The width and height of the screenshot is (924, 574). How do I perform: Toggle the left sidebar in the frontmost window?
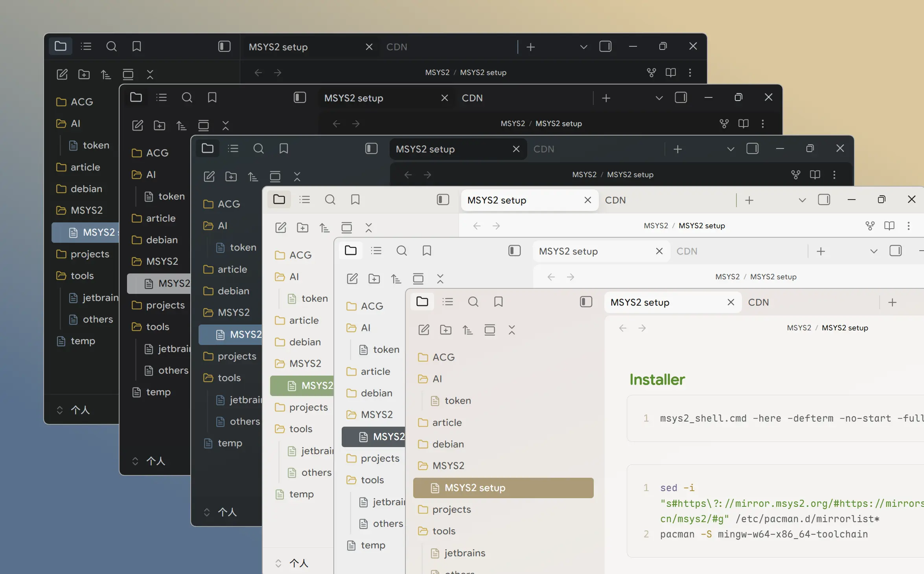586,302
